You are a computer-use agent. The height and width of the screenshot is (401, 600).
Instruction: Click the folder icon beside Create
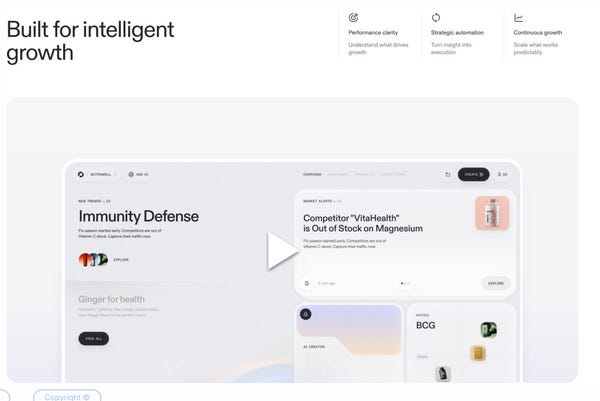click(448, 174)
